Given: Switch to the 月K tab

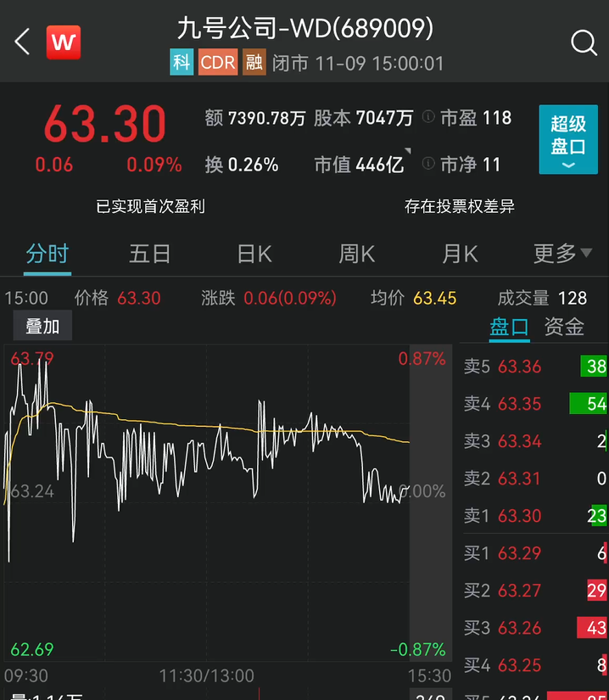Looking at the screenshot, I should point(460,254).
